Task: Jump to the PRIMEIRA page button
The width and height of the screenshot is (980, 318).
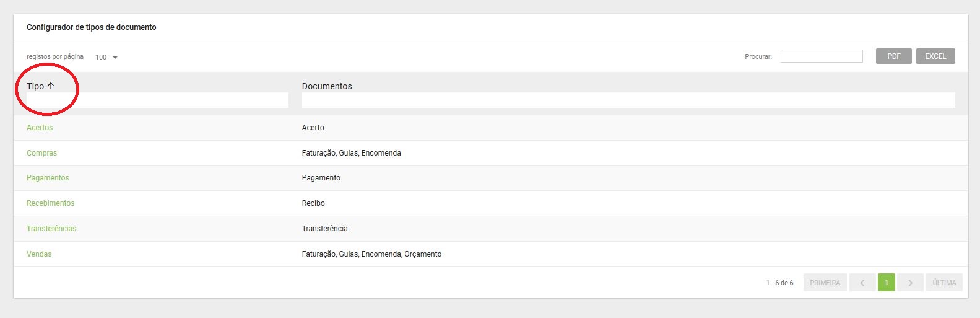Action: pos(825,283)
